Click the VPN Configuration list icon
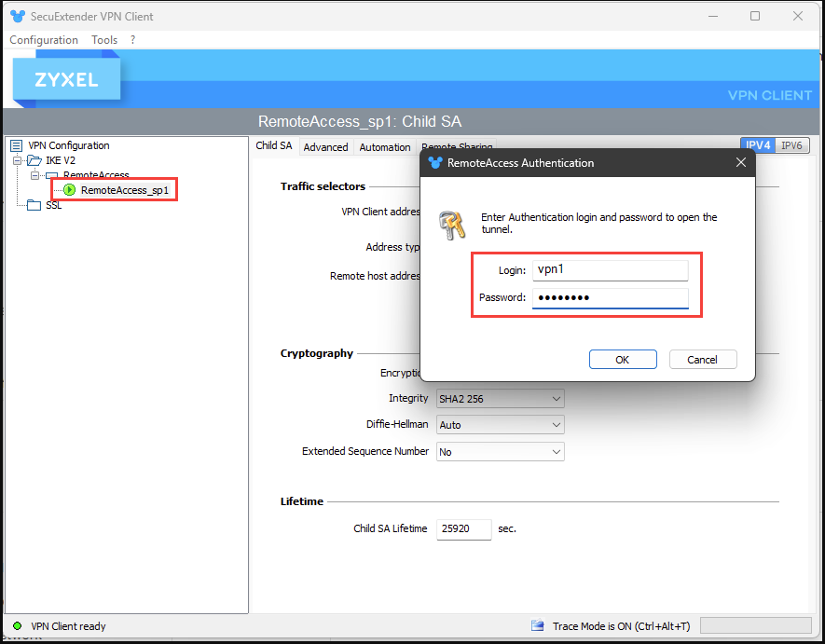 point(16,145)
